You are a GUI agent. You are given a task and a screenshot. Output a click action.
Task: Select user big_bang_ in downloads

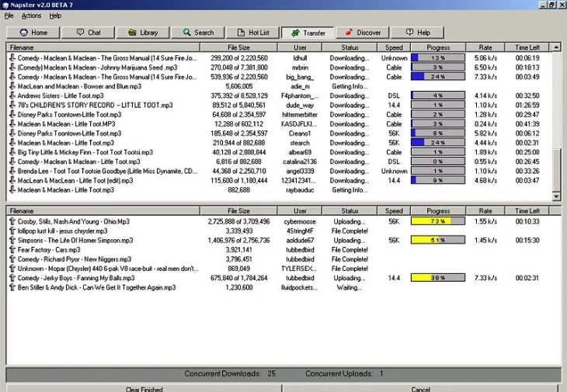[300, 77]
